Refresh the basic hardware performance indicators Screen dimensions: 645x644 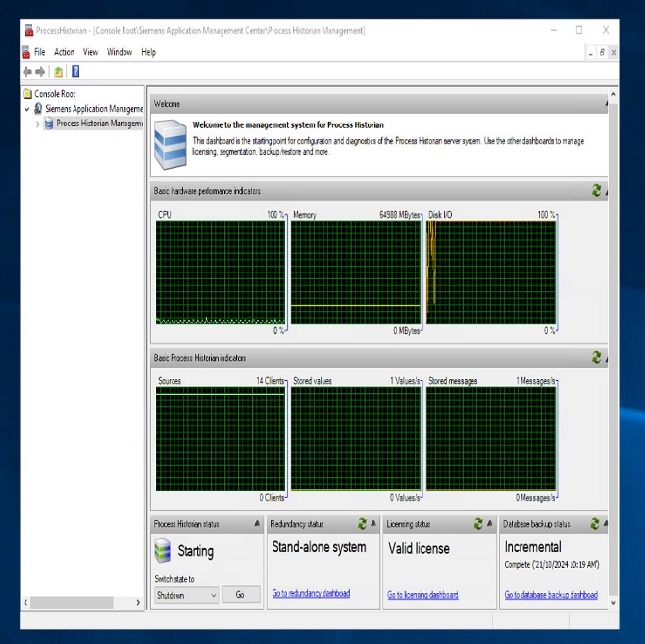(596, 190)
